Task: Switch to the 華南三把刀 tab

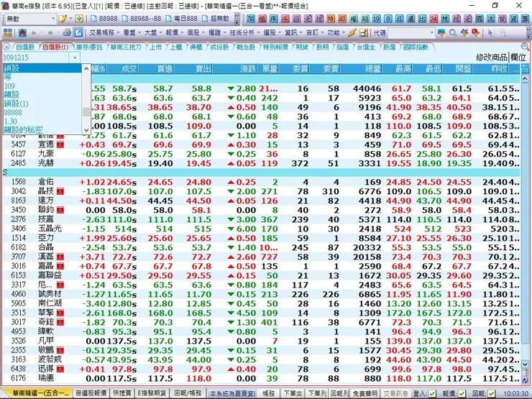Action: click(x=126, y=47)
